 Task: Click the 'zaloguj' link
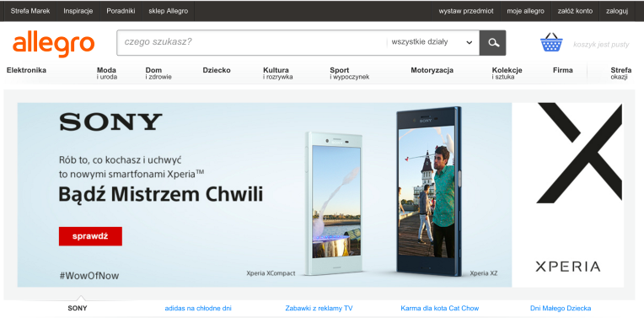pos(617,11)
